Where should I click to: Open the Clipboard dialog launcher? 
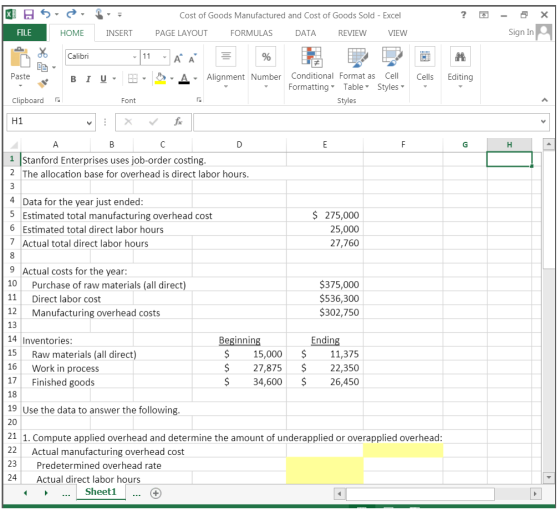pyautogui.click(x=57, y=100)
